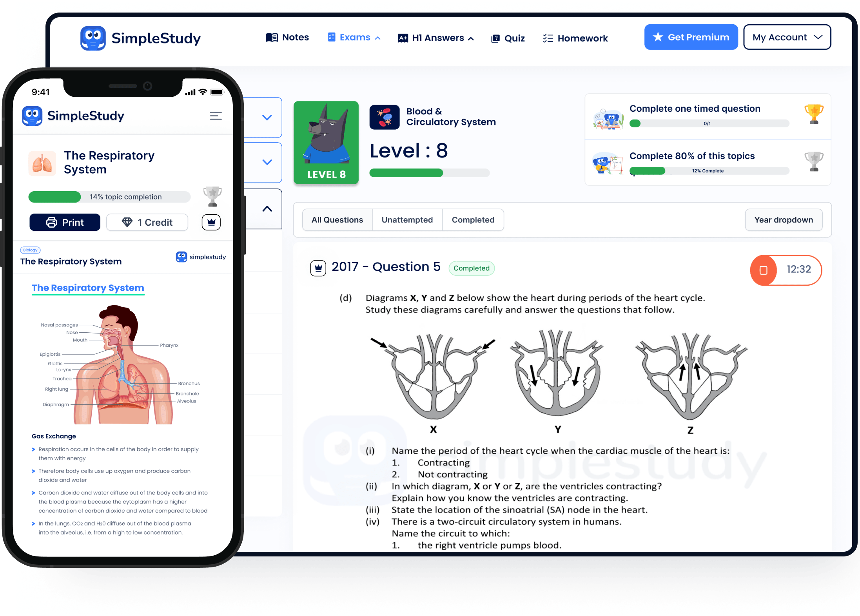Select the Completed tab
The height and width of the screenshot is (616, 860).
click(x=473, y=220)
